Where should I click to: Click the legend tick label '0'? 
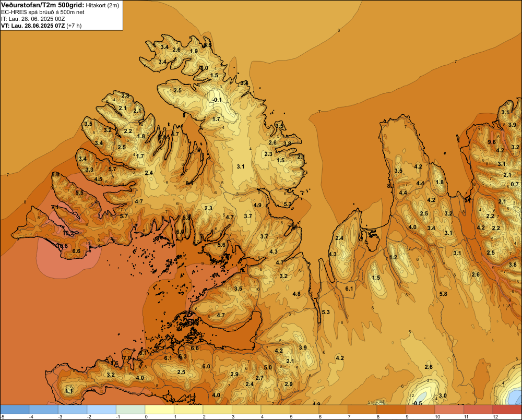(x=147, y=417)
